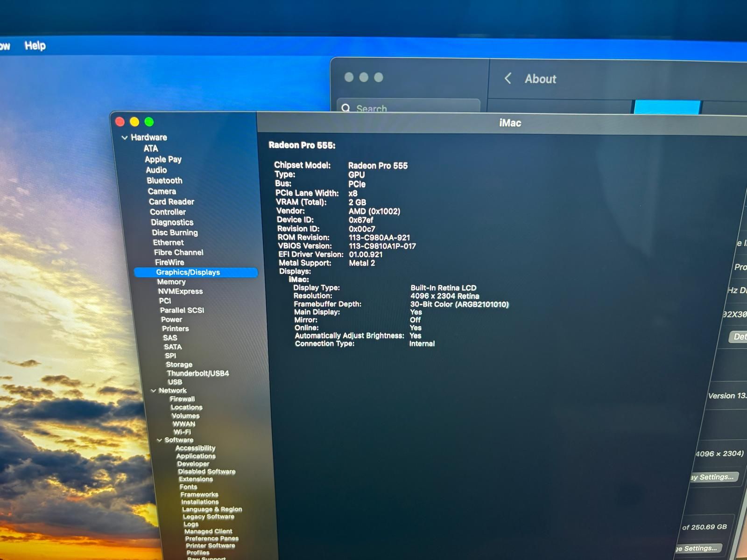Open Memory information
The image size is (747, 560).
tap(171, 282)
